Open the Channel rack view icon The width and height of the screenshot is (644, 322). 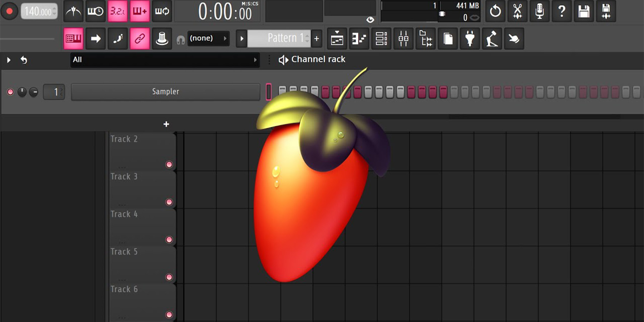(381, 39)
